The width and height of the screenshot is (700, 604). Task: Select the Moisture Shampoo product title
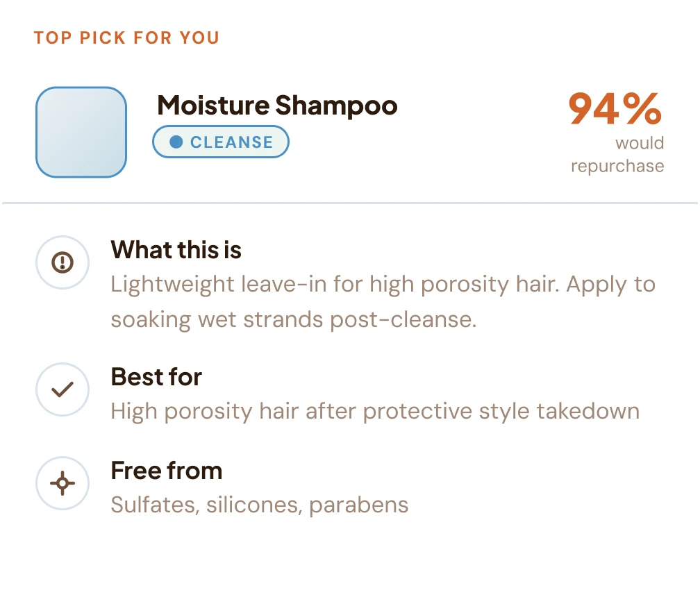[x=277, y=106]
